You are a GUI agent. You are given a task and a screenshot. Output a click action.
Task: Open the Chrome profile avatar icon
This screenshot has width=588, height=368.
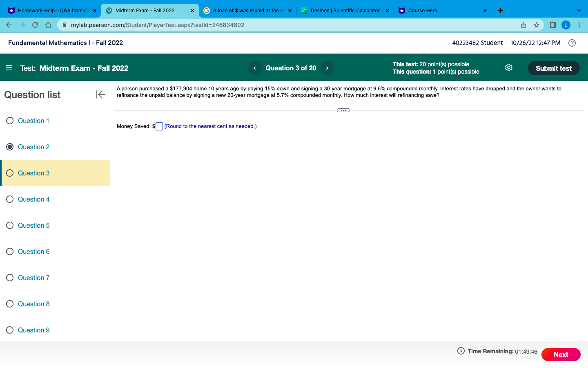coord(566,25)
